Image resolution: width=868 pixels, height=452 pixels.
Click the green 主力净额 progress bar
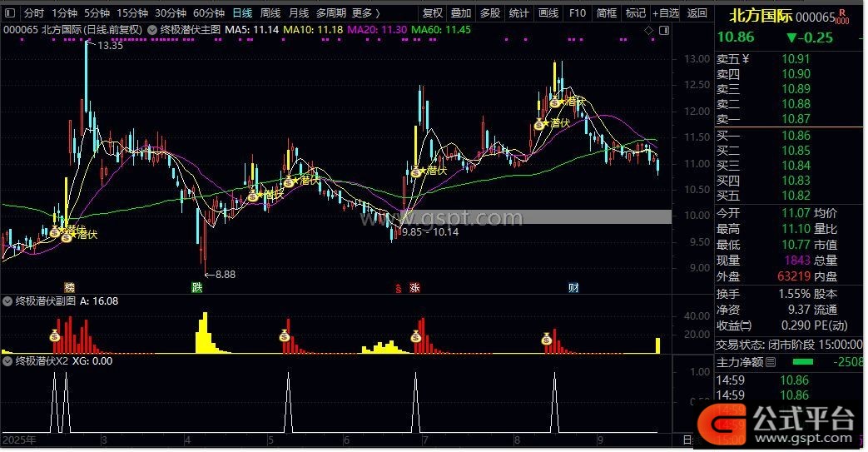[x=802, y=362]
